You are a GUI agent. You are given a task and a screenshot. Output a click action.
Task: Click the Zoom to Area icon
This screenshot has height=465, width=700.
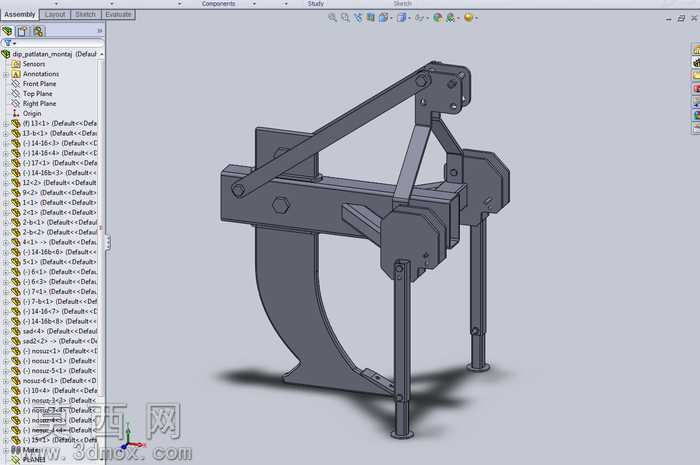pos(345,17)
